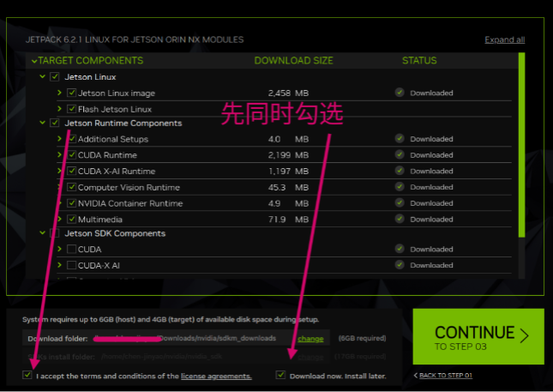Uncheck CUDA Runtime component
This screenshot has height=392, width=553.
pos(72,155)
